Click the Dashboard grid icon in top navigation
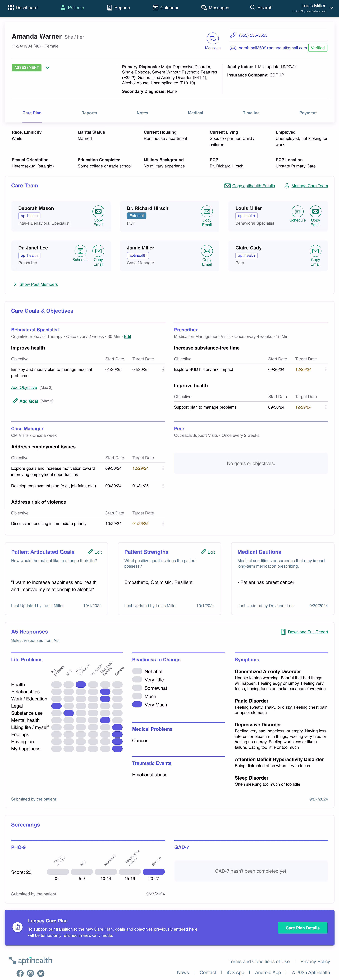 coord(11,8)
